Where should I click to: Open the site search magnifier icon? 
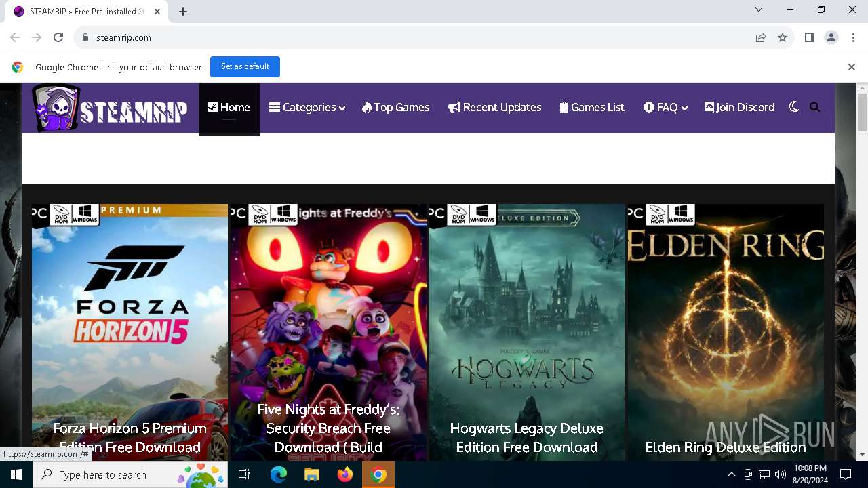click(815, 107)
